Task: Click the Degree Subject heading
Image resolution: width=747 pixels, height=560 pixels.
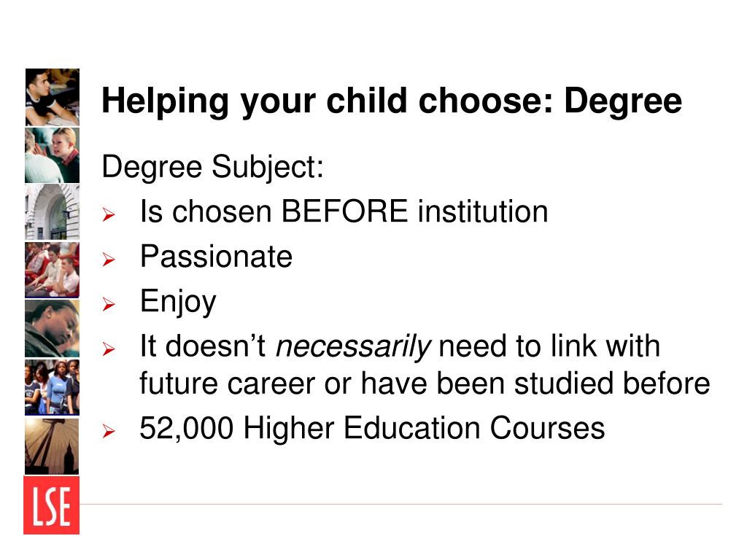Action: [212, 168]
